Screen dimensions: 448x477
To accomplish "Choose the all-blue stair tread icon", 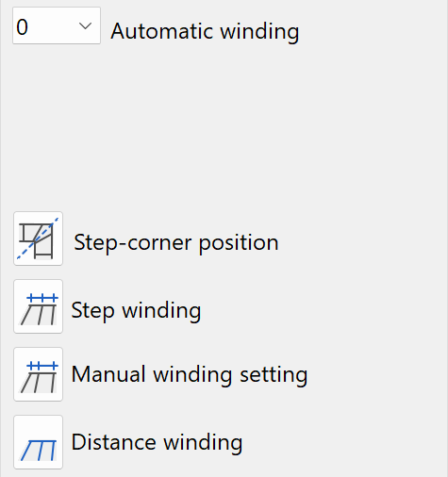I will [38, 442].
